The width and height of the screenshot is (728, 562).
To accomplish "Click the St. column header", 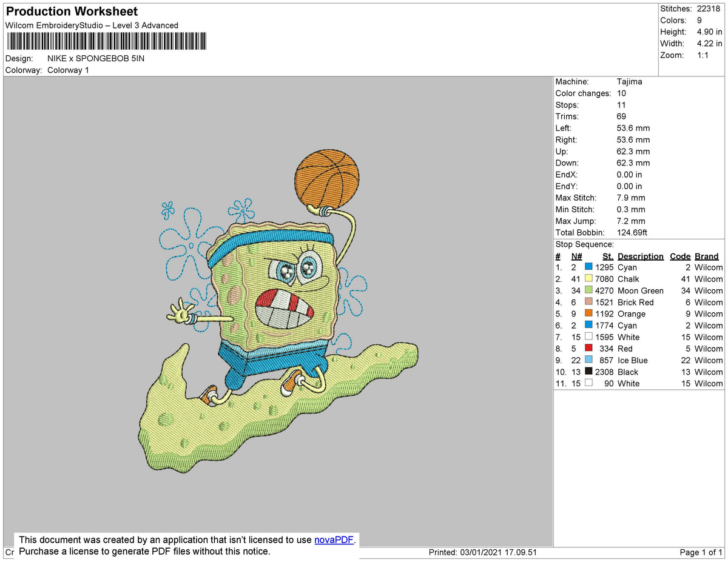I will point(608,256).
